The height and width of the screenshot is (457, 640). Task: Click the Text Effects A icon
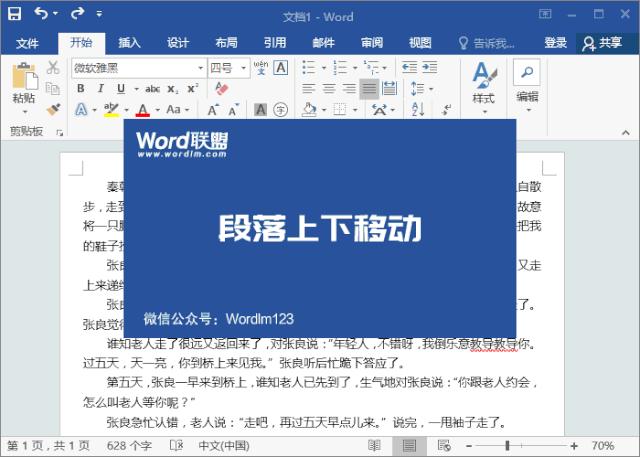[x=81, y=109]
